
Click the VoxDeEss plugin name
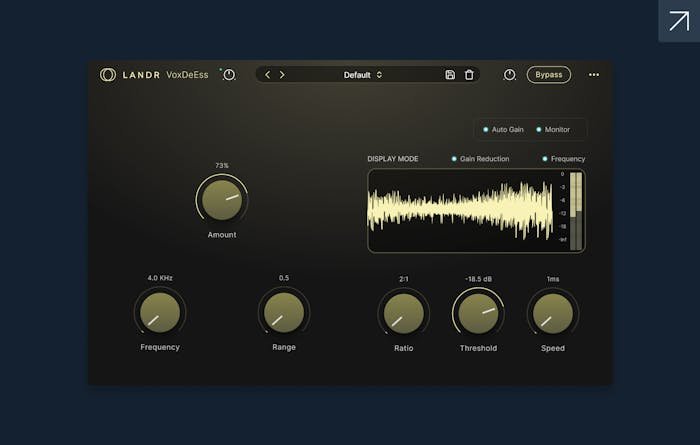click(x=187, y=75)
